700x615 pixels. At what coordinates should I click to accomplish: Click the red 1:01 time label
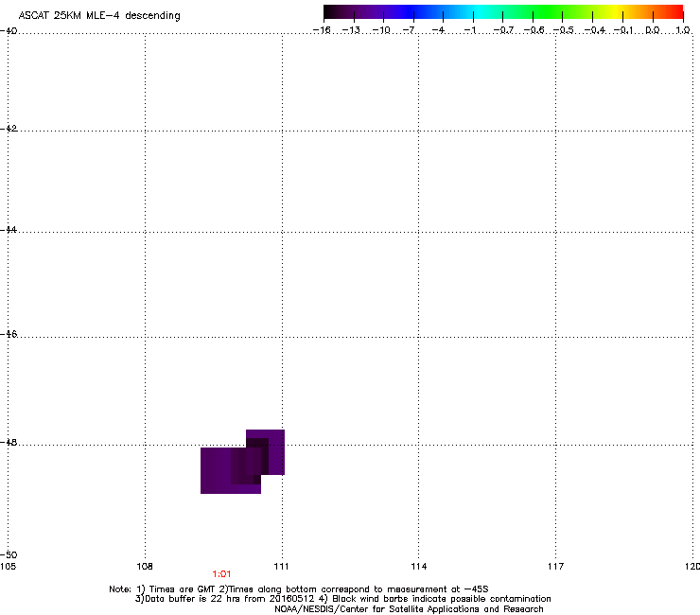(x=221, y=574)
